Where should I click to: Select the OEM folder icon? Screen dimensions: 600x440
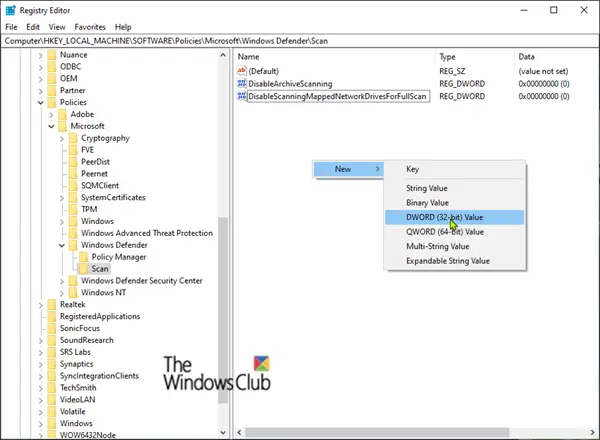tap(52, 78)
